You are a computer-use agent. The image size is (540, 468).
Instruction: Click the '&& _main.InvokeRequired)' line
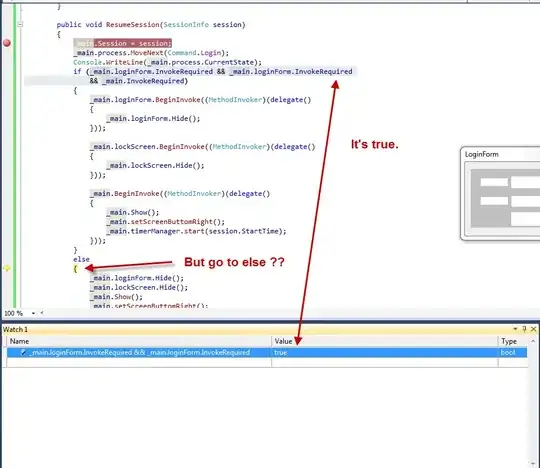click(139, 81)
